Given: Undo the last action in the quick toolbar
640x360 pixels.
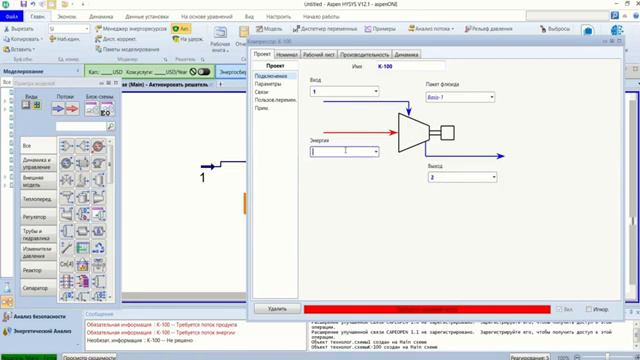Looking at the screenshot, I should coord(33,4).
